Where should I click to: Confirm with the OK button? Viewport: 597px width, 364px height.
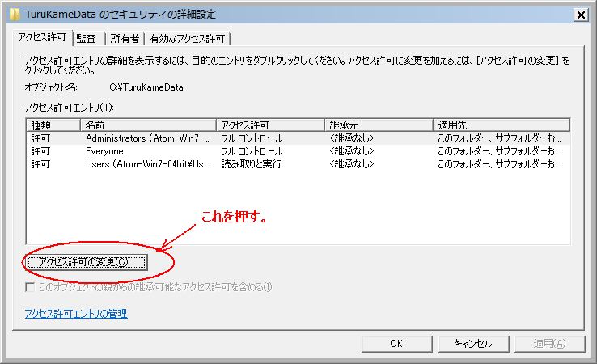coord(396,343)
